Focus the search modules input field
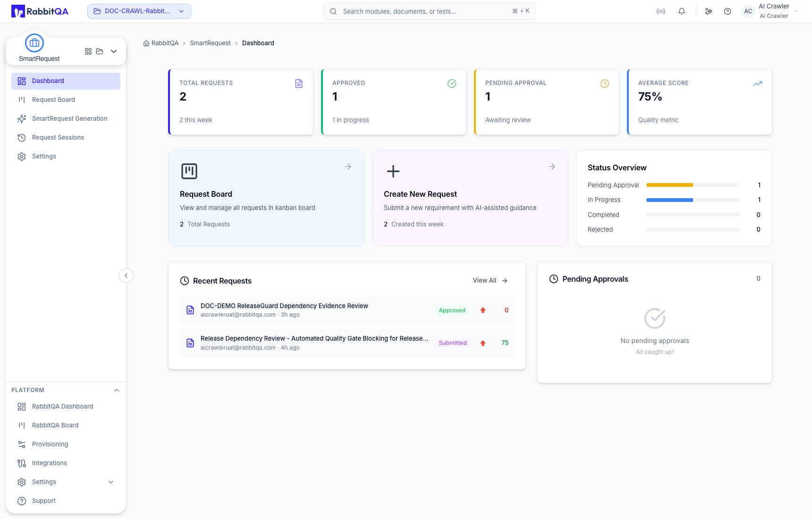The image size is (812, 519). click(430, 11)
